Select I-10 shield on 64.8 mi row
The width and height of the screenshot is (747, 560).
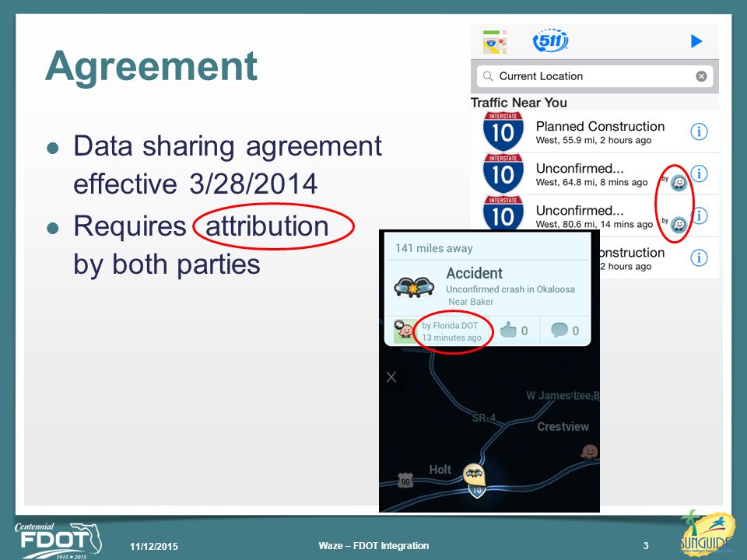point(503,173)
